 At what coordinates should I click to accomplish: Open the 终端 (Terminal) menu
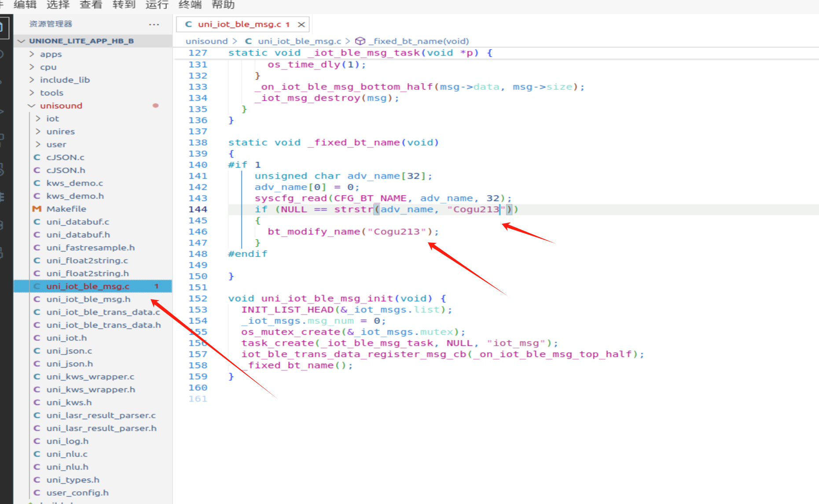click(x=190, y=5)
